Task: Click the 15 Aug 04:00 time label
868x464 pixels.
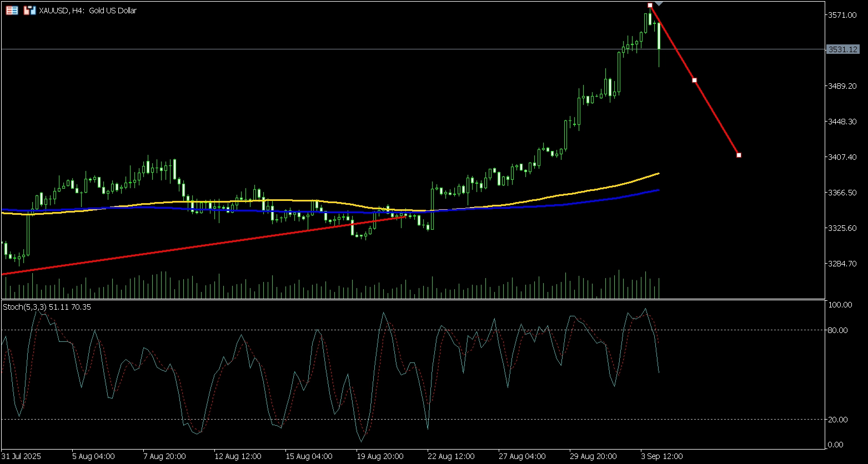Action: coord(308,456)
